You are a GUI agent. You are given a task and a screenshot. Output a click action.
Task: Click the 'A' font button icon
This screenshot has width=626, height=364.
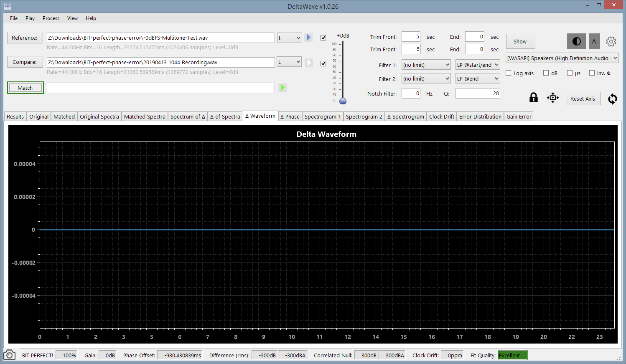click(x=594, y=41)
